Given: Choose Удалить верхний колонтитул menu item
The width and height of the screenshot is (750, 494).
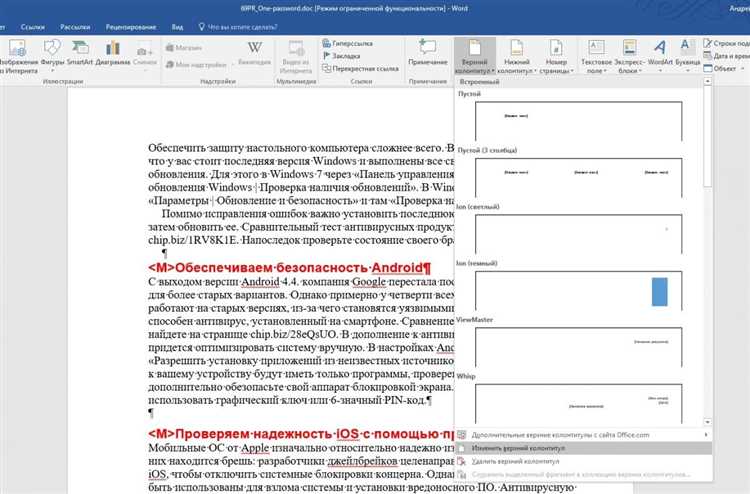Looking at the screenshot, I should pos(583,461).
